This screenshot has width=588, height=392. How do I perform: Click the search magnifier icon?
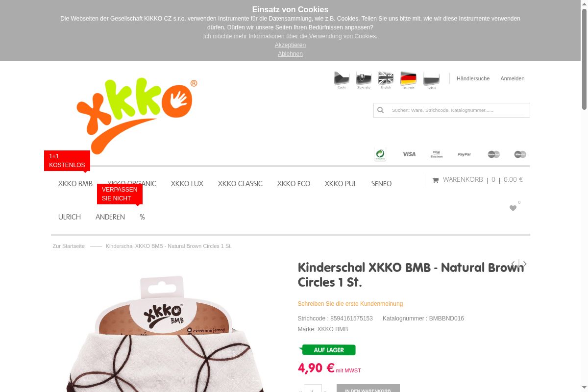(x=380, y=110)
